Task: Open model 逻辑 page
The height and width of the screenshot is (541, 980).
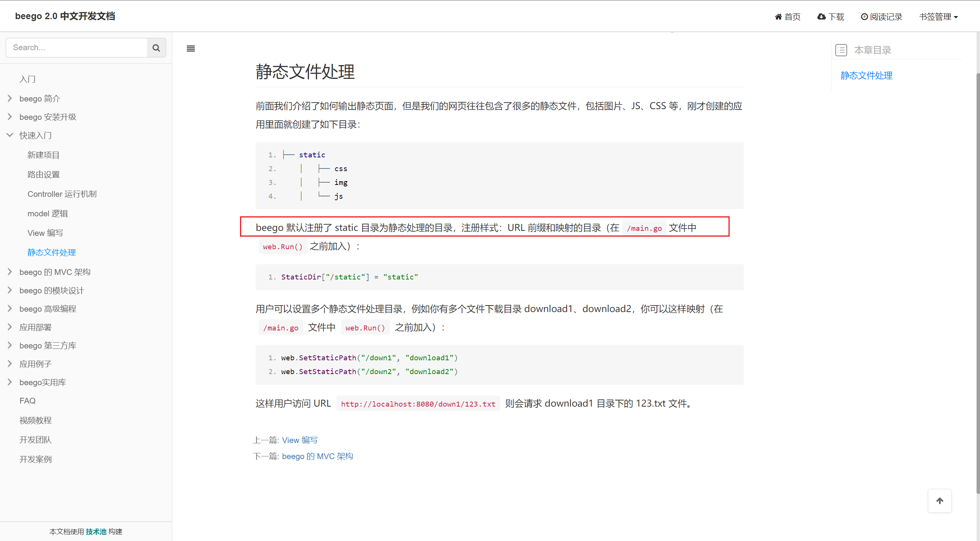Action: [48, 214]
